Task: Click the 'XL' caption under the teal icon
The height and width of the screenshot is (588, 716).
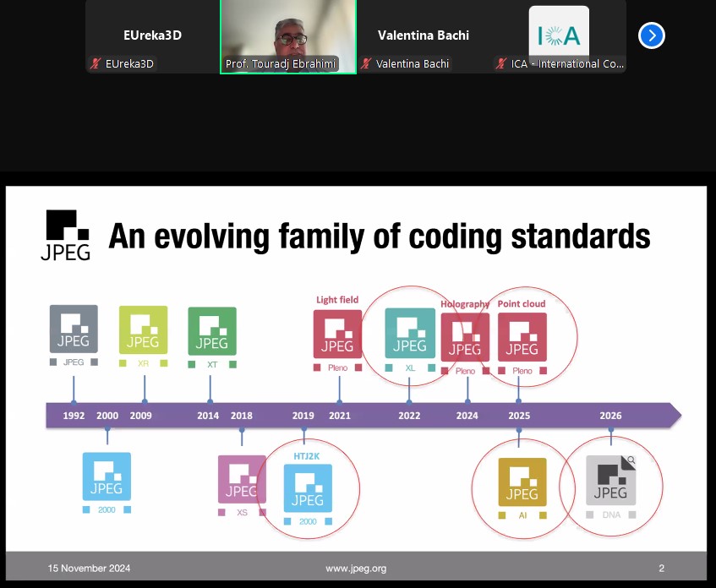Action: tap(410, 368)
